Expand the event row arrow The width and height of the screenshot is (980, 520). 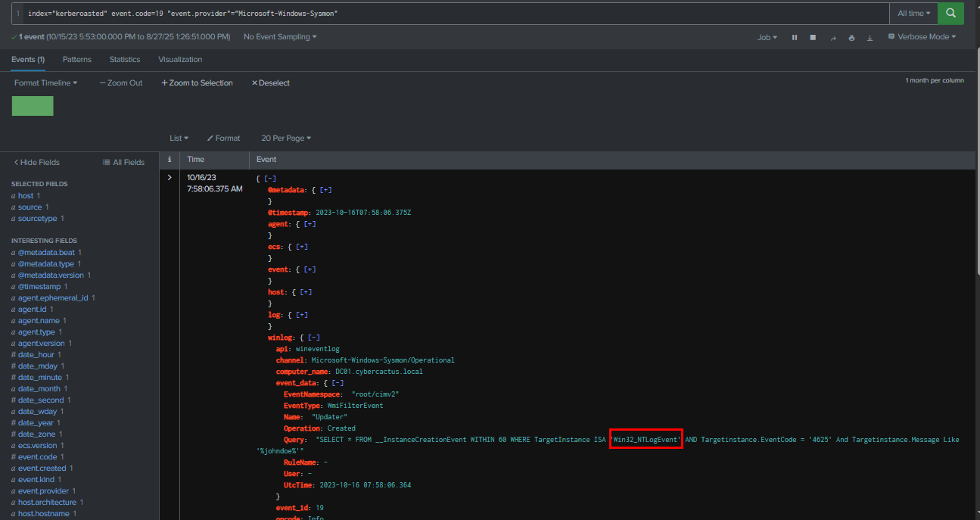(170, 178)
